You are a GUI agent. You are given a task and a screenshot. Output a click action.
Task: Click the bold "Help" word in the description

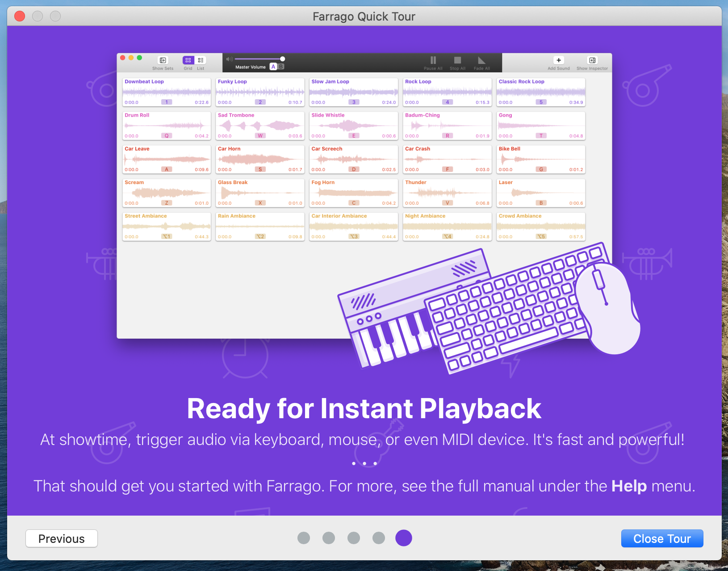pos(629,486)
